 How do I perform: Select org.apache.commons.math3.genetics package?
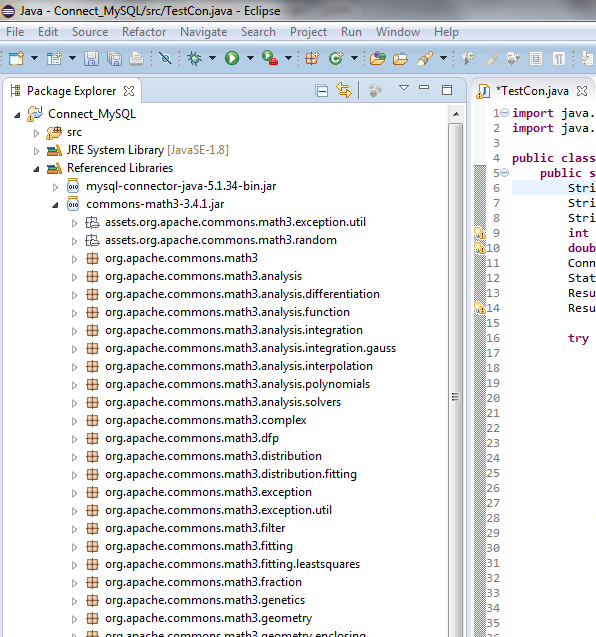click(205, 600)
